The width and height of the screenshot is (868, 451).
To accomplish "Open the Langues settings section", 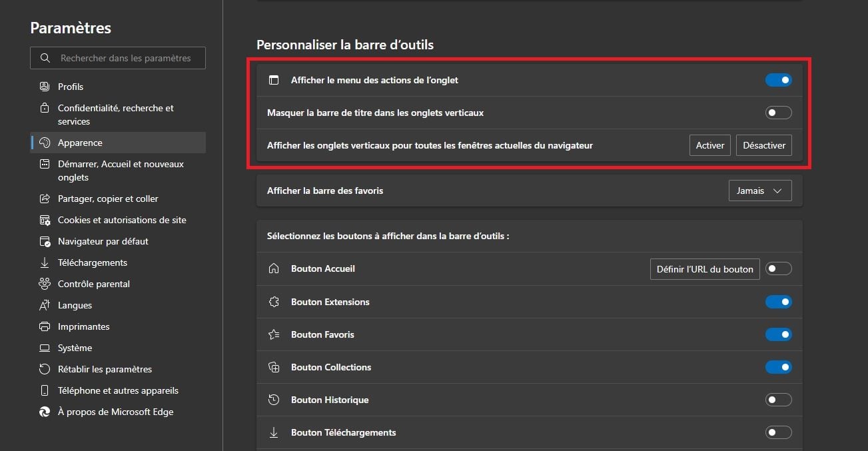I will (x=75, y=305).
